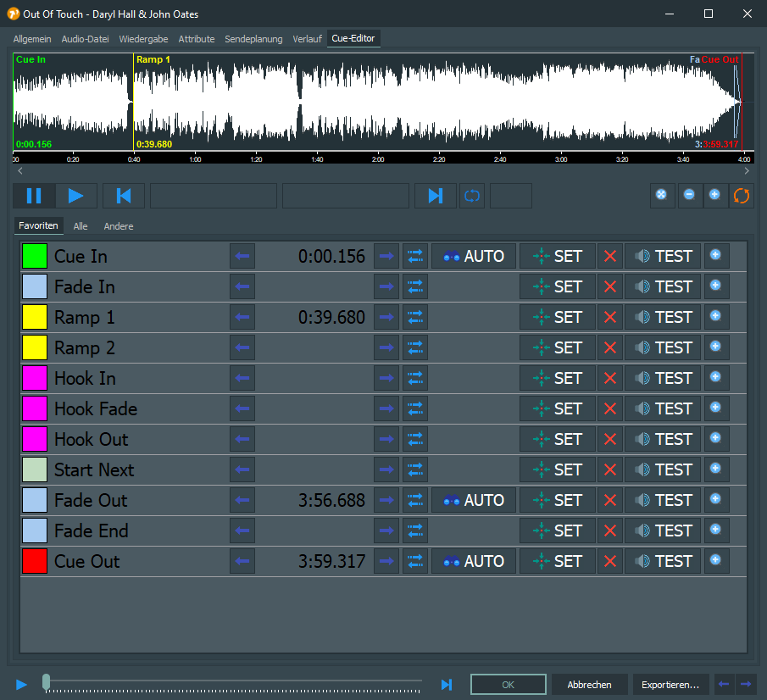Pause playback in the cue editor
The width and height of the screenshot is (767, 700).
pos(34,196)
